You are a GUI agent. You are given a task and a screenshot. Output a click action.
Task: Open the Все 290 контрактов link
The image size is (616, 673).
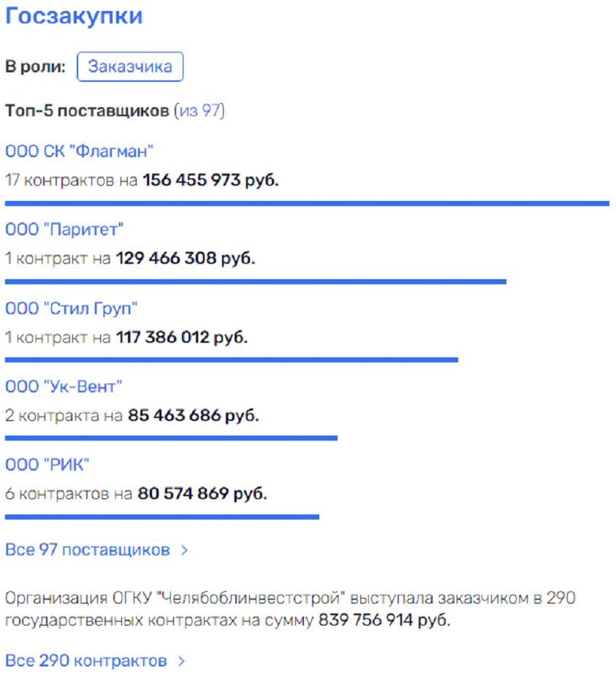85,661
